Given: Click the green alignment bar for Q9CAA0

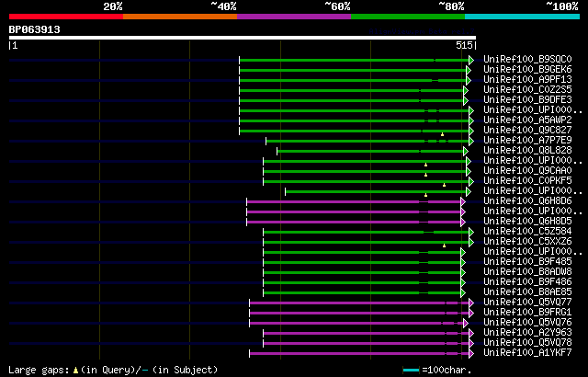Looking at the screenshot, I should [365, 171].
